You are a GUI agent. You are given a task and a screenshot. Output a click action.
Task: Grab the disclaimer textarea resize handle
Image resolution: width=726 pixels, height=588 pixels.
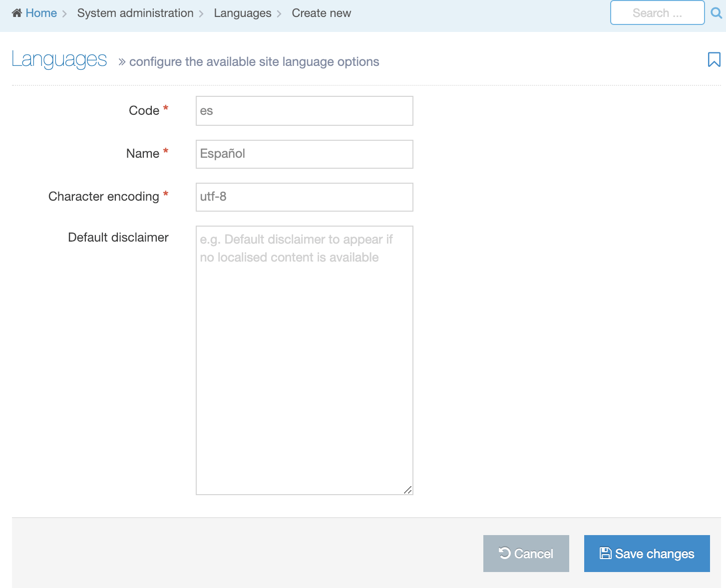tap(408, 490)
